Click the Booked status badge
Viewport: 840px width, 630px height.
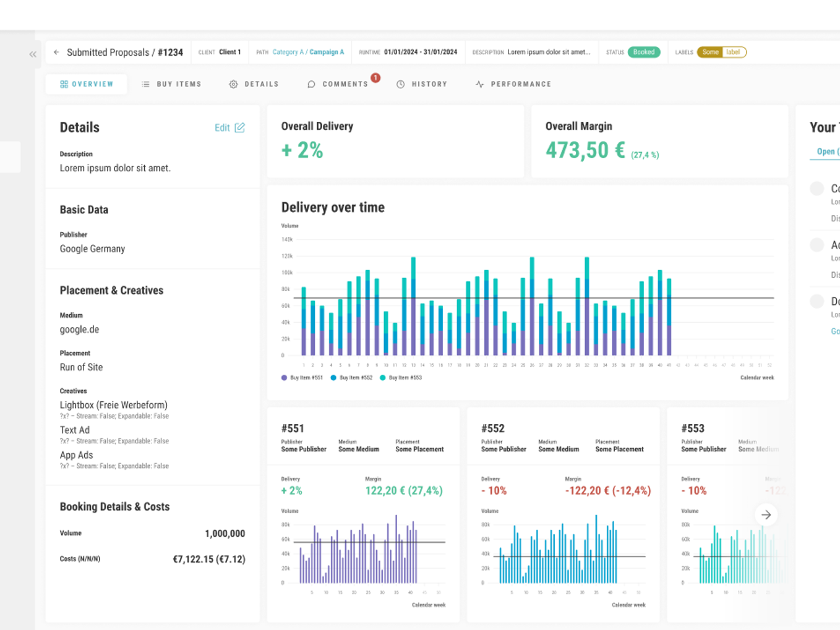click(644, 53)
